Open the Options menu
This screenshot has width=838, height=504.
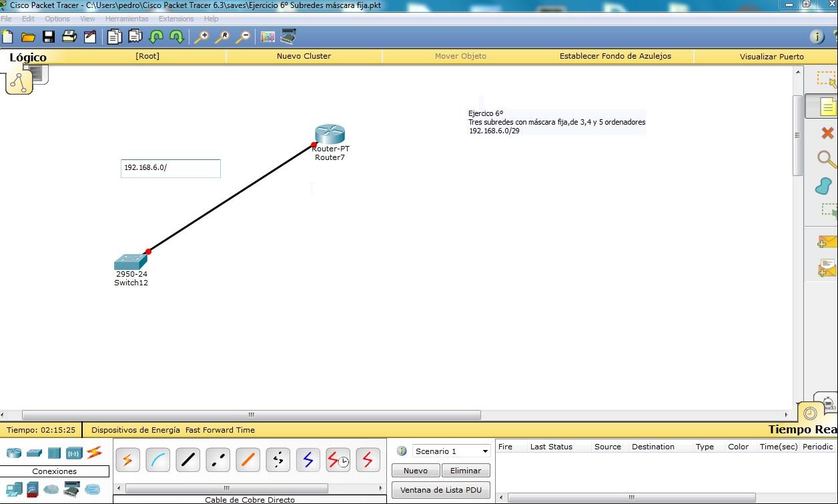tap(57, 19)
